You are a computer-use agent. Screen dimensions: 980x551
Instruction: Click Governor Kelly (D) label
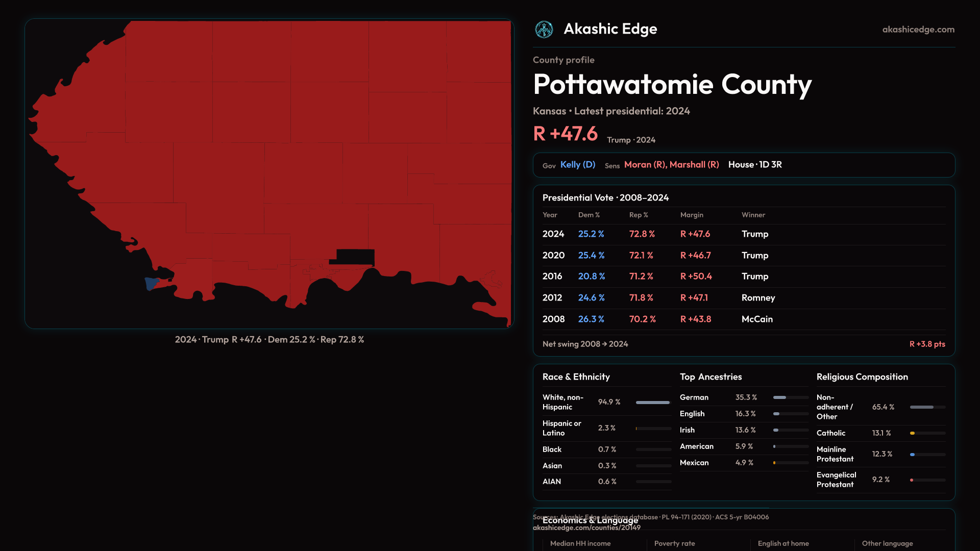pos(577,165)
